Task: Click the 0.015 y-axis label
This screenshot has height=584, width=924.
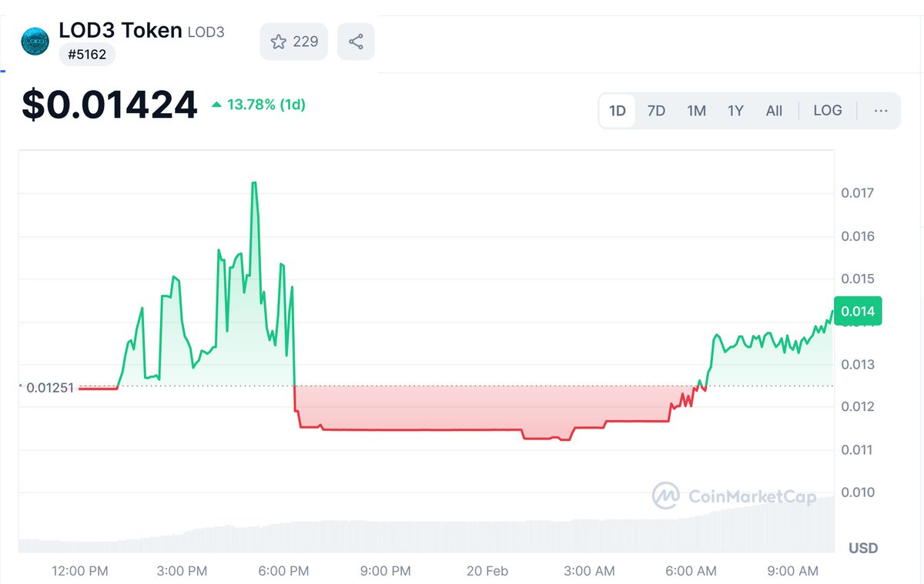Action: (x=858, y=279)
